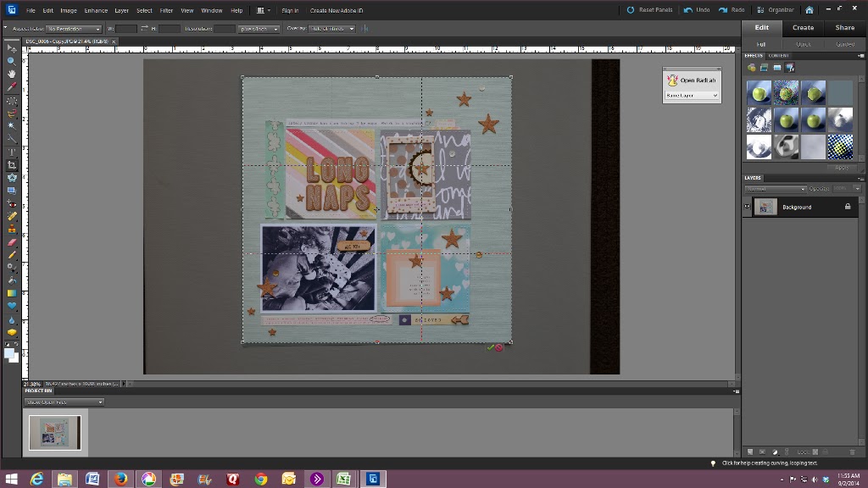Screen dimensions: 868x488
Task: Click the foreground color swatch
Action: pyautogui.click(x=9, y=354)
